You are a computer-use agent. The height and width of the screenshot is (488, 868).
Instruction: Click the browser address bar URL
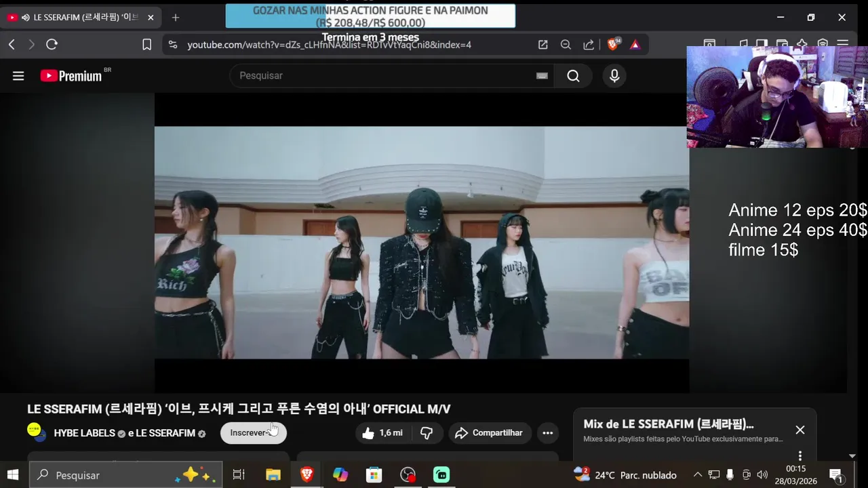pyautogui.click(x=329, y=45)
